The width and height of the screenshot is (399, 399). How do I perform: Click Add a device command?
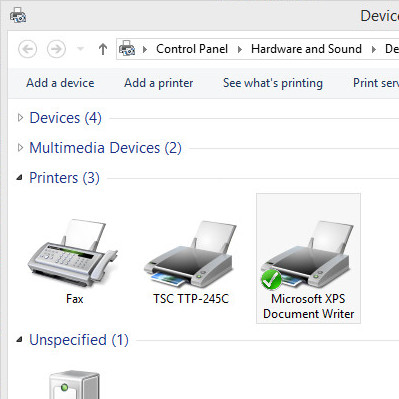pos(60,83)
